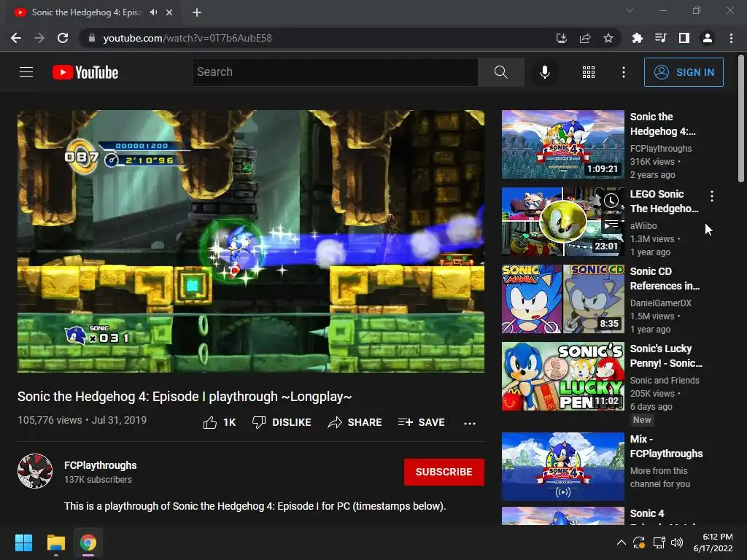Add LEGO Sonic video to Watch Later
Screen dimensions: 747x560
(611, 201)
